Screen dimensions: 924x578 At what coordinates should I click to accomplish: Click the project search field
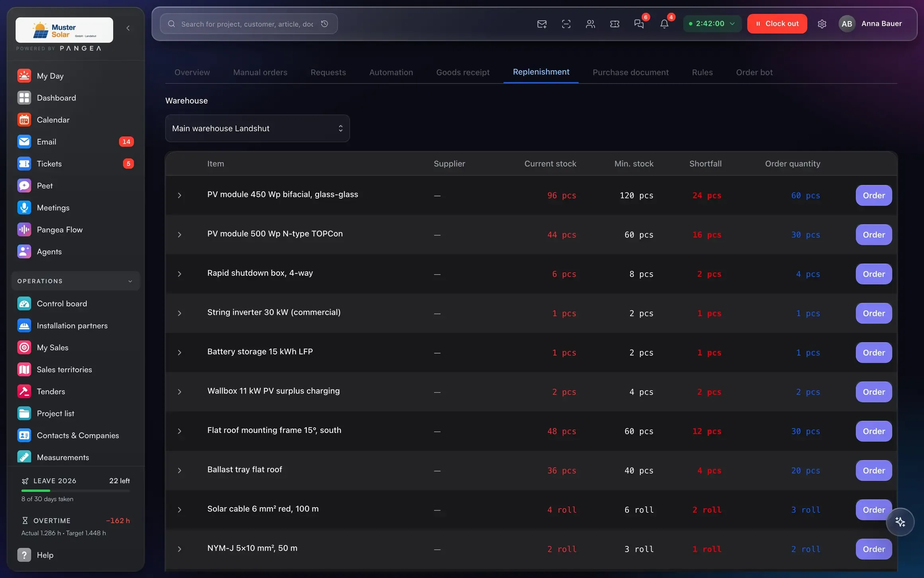249,24
